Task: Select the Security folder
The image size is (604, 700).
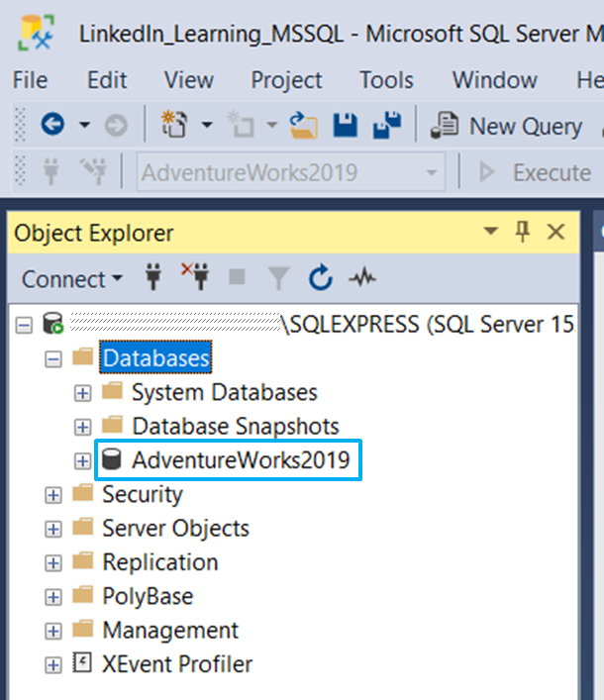Action: 143,495
